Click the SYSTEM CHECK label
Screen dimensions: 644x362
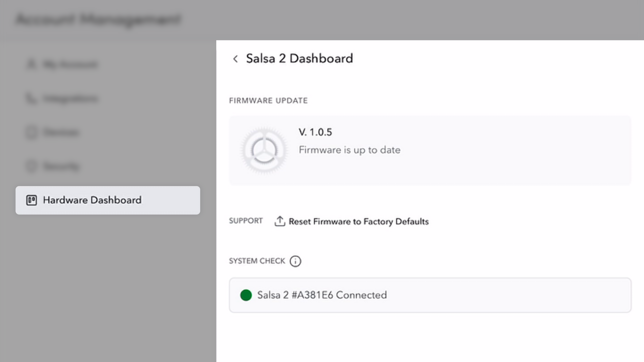coord(257,261)
